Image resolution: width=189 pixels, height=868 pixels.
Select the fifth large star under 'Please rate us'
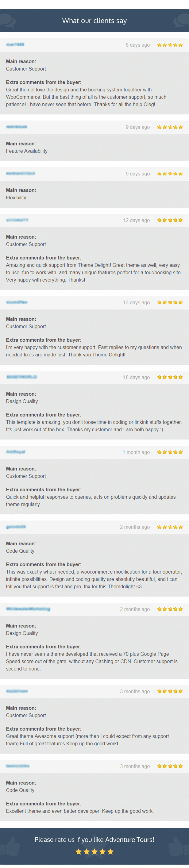[x=110, y=851]
